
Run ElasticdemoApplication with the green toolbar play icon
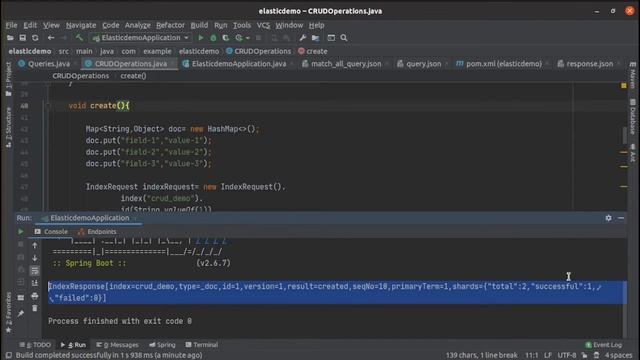pyautogui.click(x=200, y=38)
